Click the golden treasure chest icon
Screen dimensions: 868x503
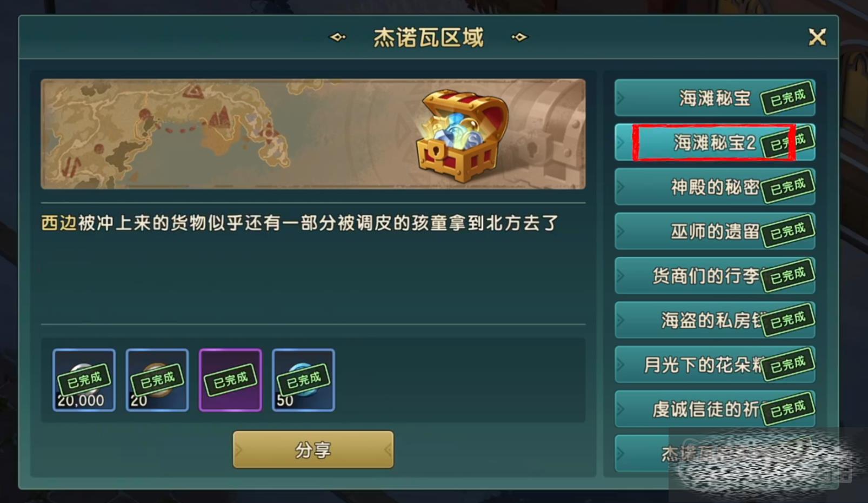pos(462,135)
